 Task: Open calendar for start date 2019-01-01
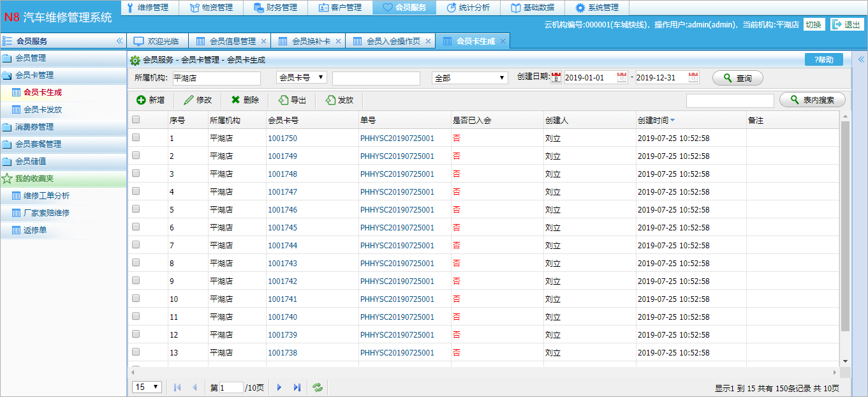pyautogui.click(x=622, y=78)
